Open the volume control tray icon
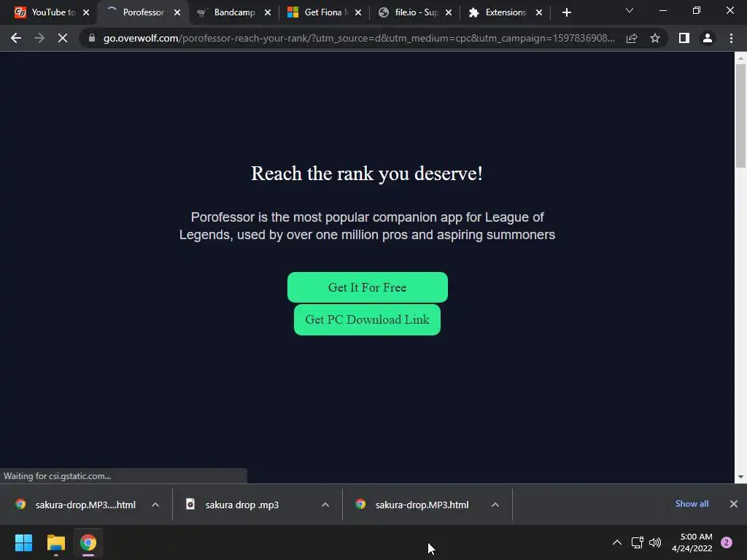 coord(656,542)
